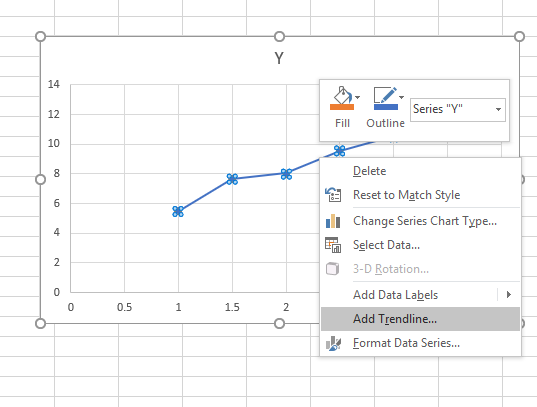Click the bottom-center chart resize handle
The image size is (537, 407).
[279, 323]
